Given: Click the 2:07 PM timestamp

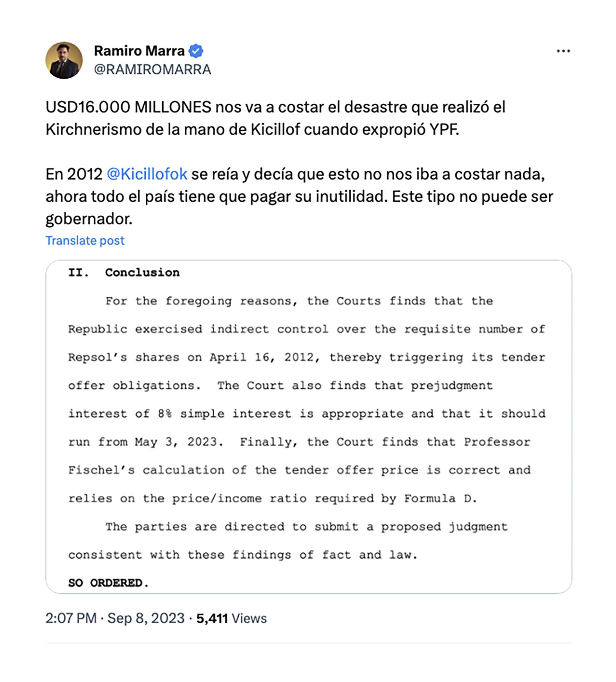Looking at the screenshot, I should 71,618.
